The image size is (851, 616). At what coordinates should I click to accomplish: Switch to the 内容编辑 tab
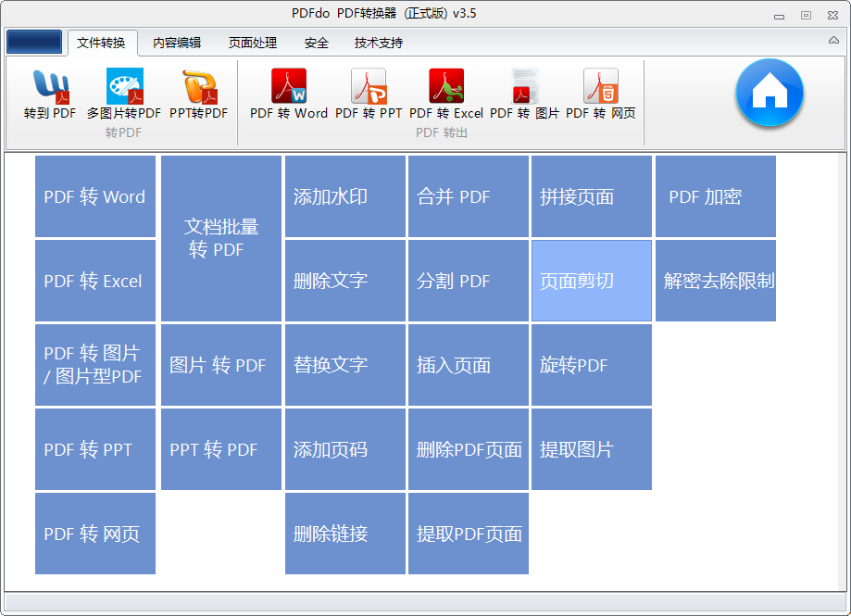click(177, 43)
